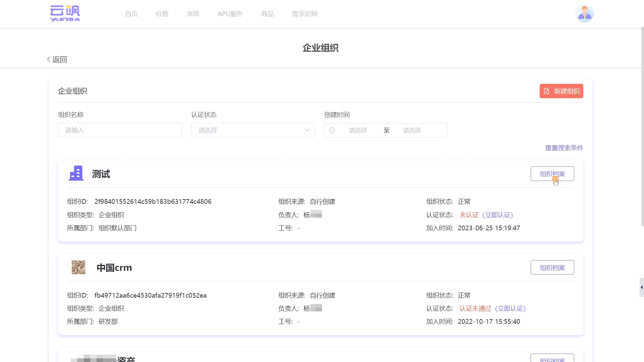Click 立即认证 link for 中国crm
This screenshot has width=644, height=362.
510,308
